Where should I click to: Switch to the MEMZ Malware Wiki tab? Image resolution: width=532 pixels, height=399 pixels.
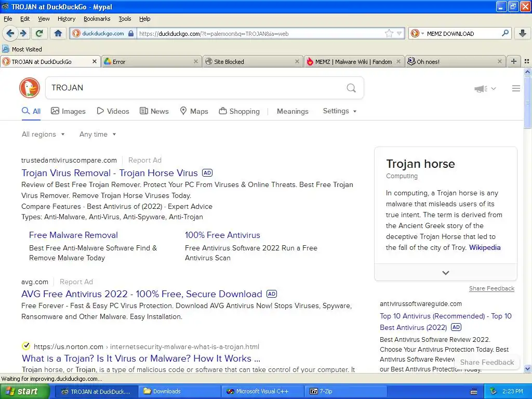coord(354,61)
